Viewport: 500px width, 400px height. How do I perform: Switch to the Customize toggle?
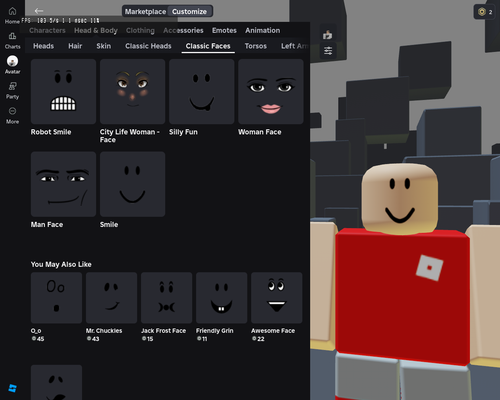[x=189, y=11]
